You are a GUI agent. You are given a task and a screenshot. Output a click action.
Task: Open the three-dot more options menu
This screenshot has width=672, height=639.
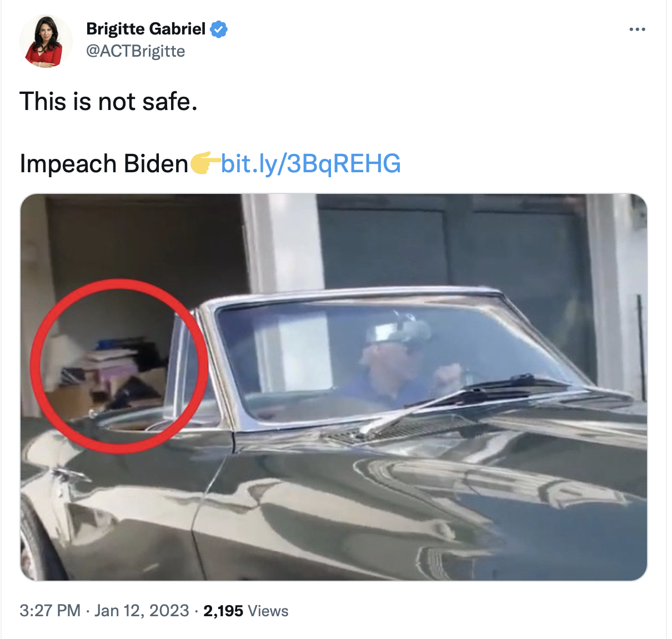(637, 29)
